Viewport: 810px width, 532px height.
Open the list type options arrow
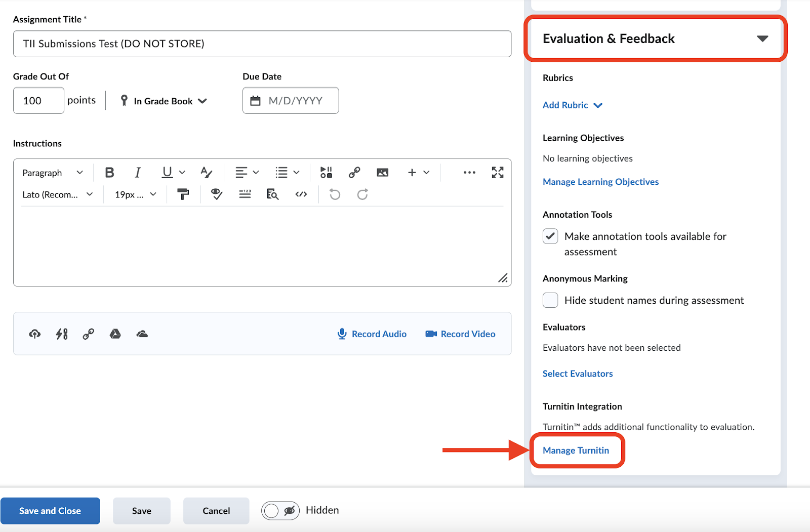[x=296, y=173]
